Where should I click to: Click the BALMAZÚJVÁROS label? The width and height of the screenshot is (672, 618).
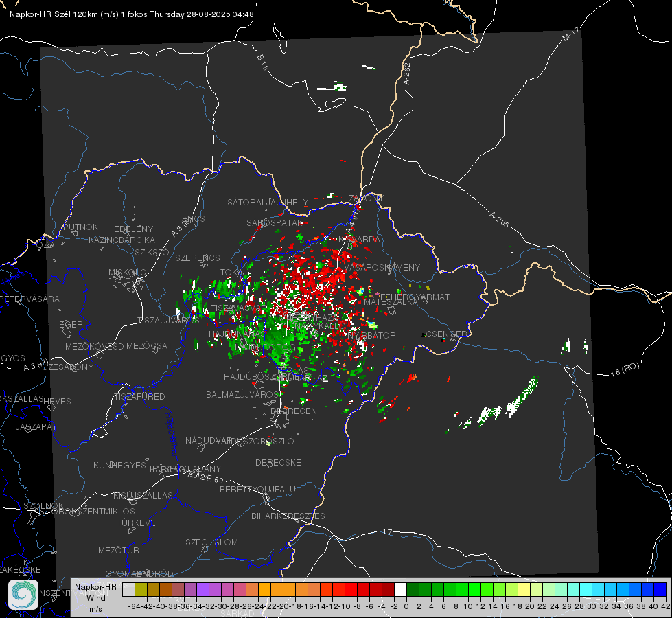242,394
